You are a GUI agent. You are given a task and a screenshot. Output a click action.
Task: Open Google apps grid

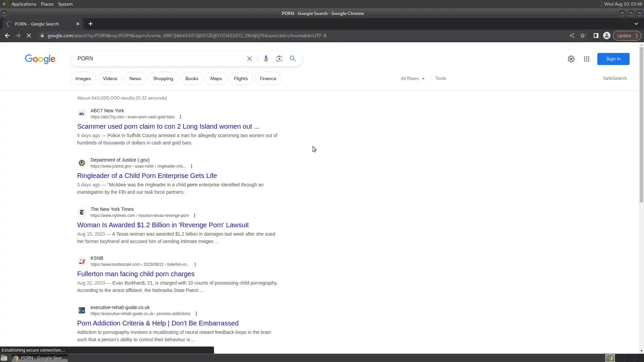(x=586, y=59)
